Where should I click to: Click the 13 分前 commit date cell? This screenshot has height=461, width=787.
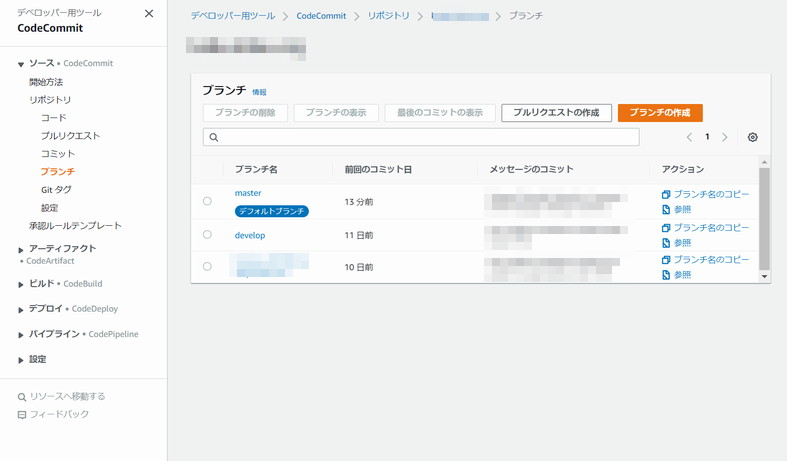click(359, 202)
